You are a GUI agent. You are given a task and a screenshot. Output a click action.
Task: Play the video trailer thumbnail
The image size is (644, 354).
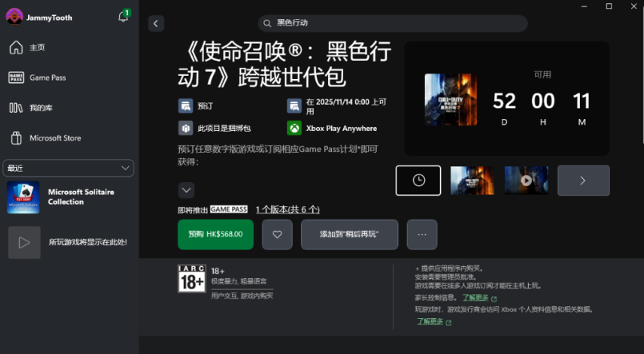526,181
